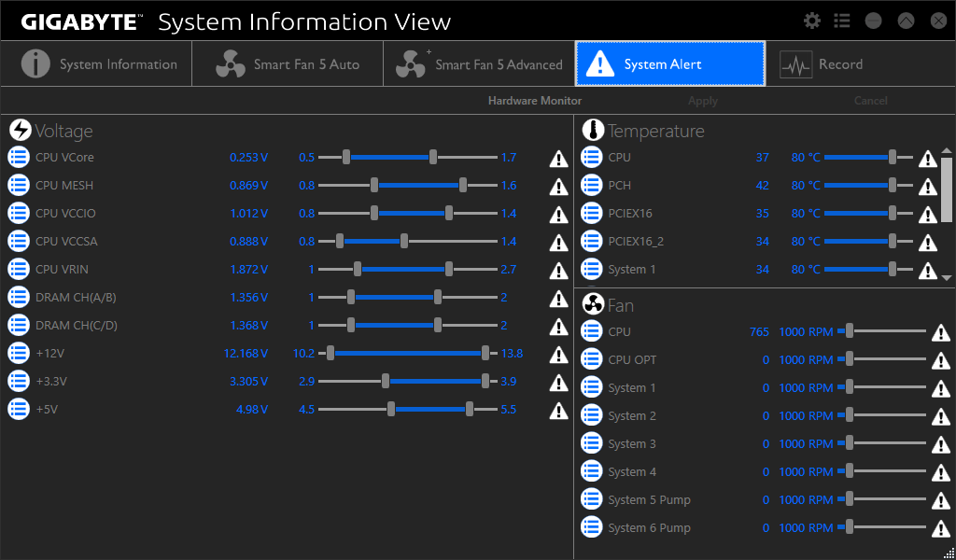Click the CPU fan RPM slider handle

850,331
